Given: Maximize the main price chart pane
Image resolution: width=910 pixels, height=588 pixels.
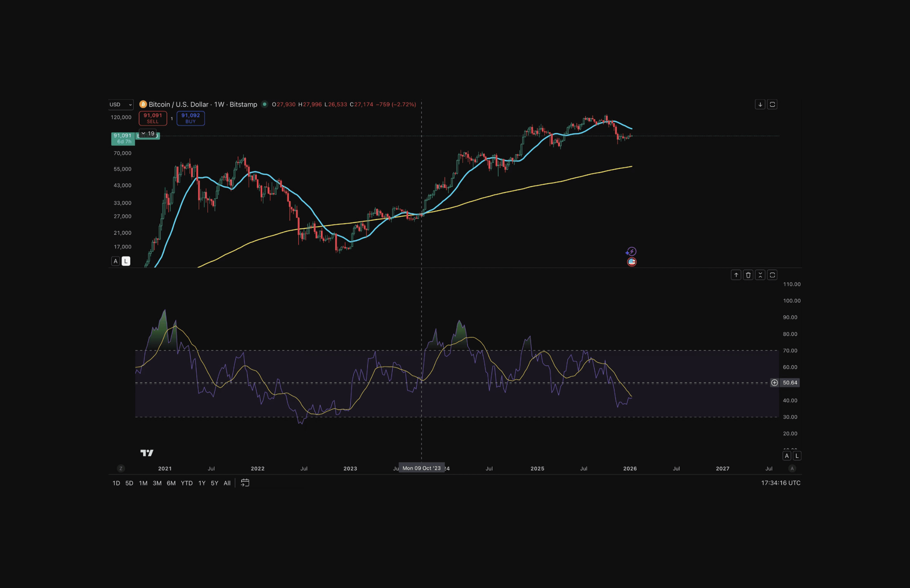Looking at the screenshot, I should click(772, 104).
